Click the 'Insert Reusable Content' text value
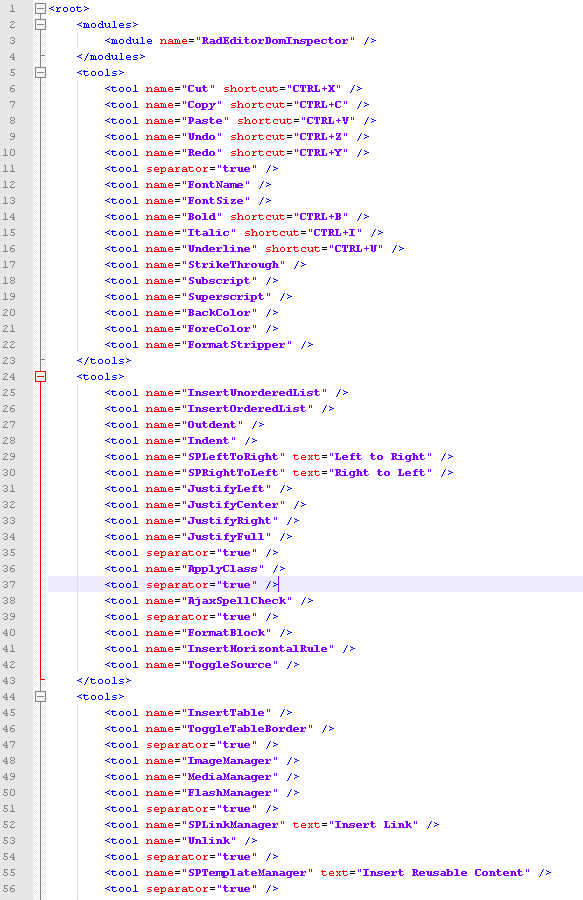Screen dimensions: 583x900 [x=442, y=872]
